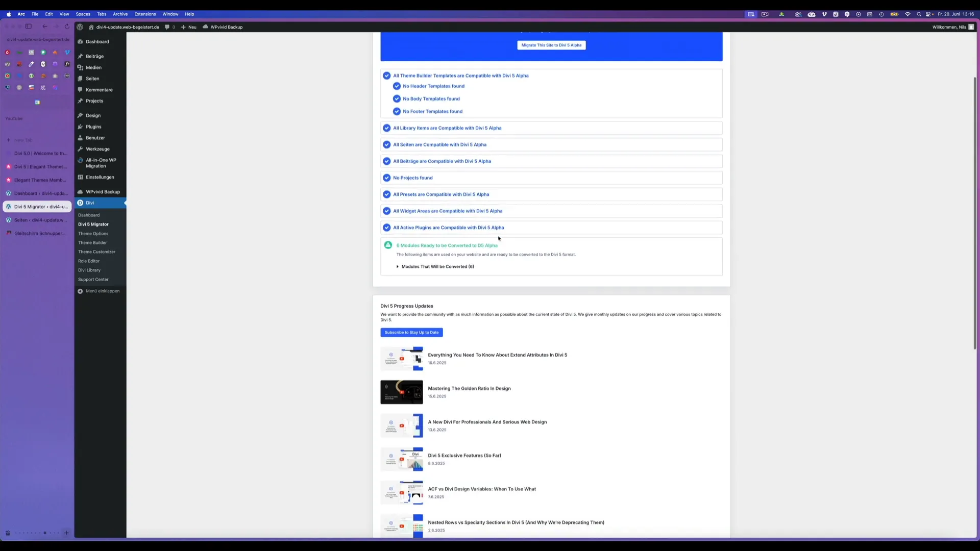Image resolution: width=980 pixels, height=551 pixels.
Task: Open the Google Calendar pinned icon
Action: click(37, 103)
